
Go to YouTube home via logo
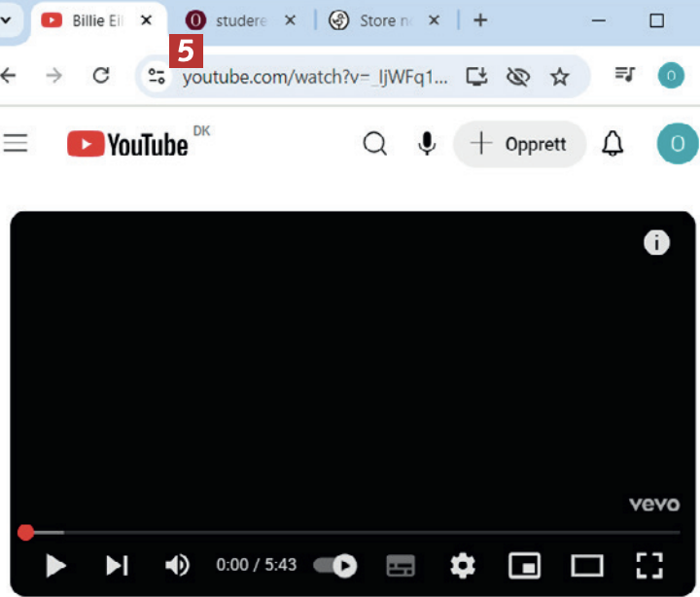coord(127,144)
